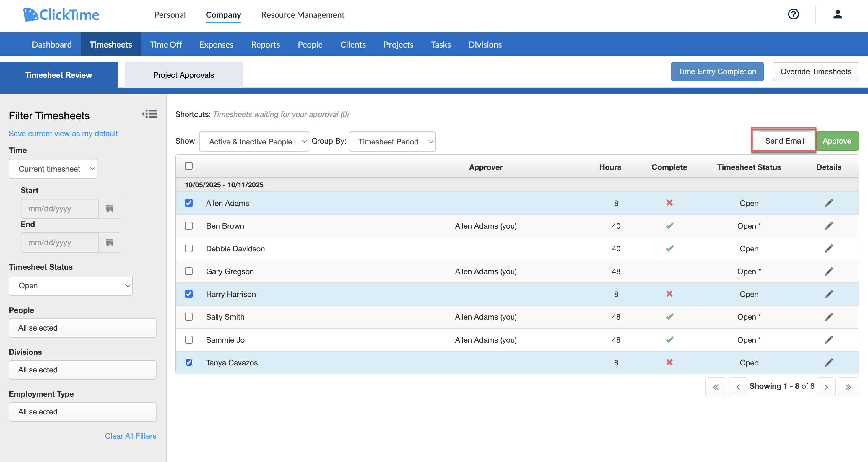Edit Tanya Cavazos timesheet details pencil
The width and height of the screenshot is (868, 462).
point(829,362)
